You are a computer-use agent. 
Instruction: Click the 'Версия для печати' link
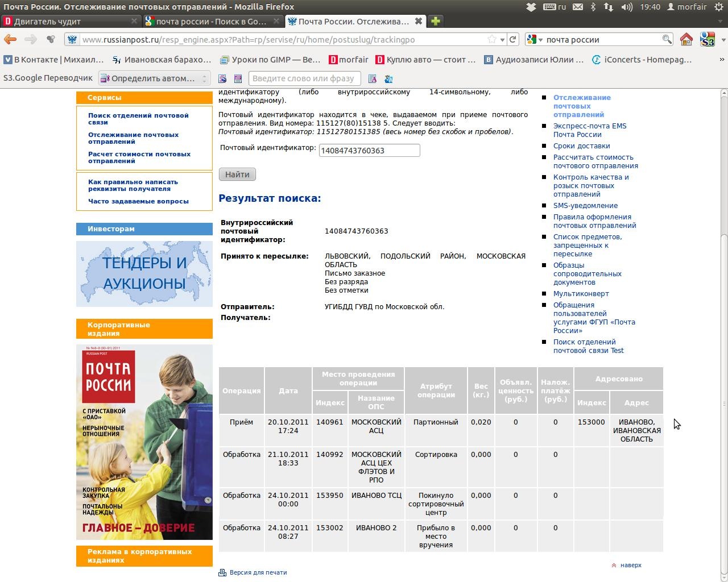click(x=258, y=572)
